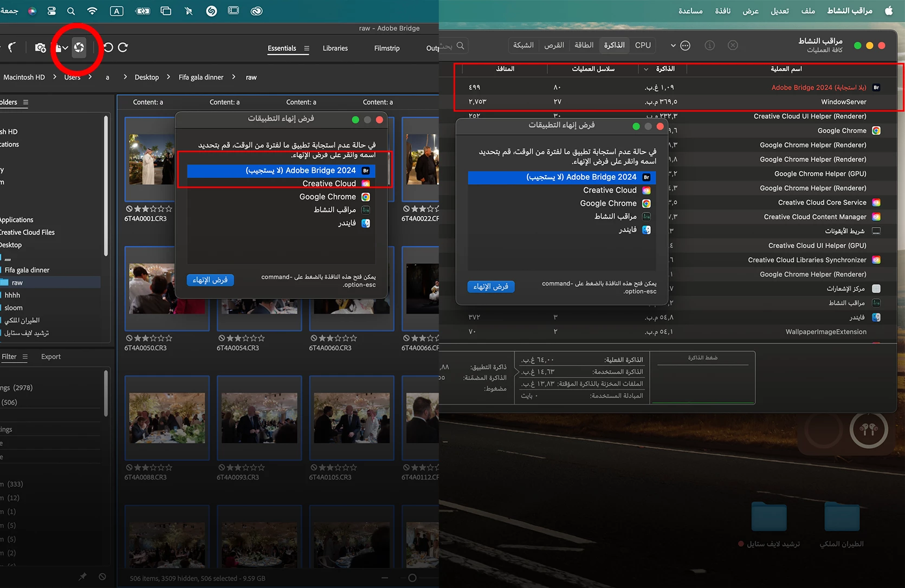Select the hhhh folder in Folders tree
The height and width of the screenshot is (588, 905).
[12, 295]
